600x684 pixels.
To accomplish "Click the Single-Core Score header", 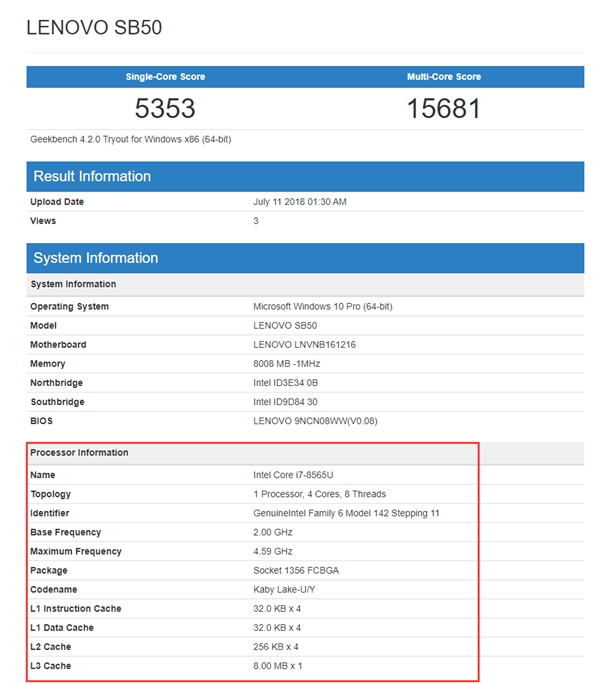I will click(x=165, y=77).
